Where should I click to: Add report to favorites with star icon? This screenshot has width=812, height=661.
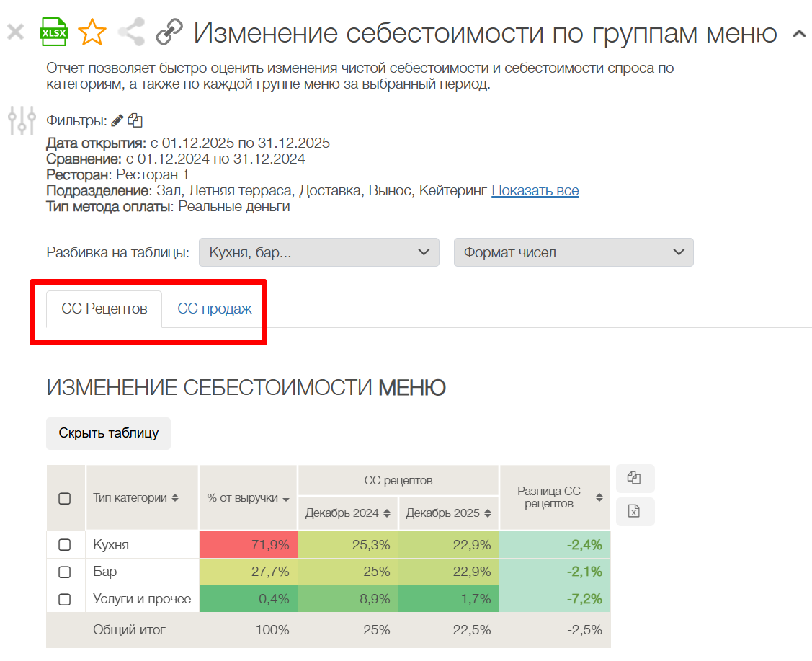(x=92, y=32)
